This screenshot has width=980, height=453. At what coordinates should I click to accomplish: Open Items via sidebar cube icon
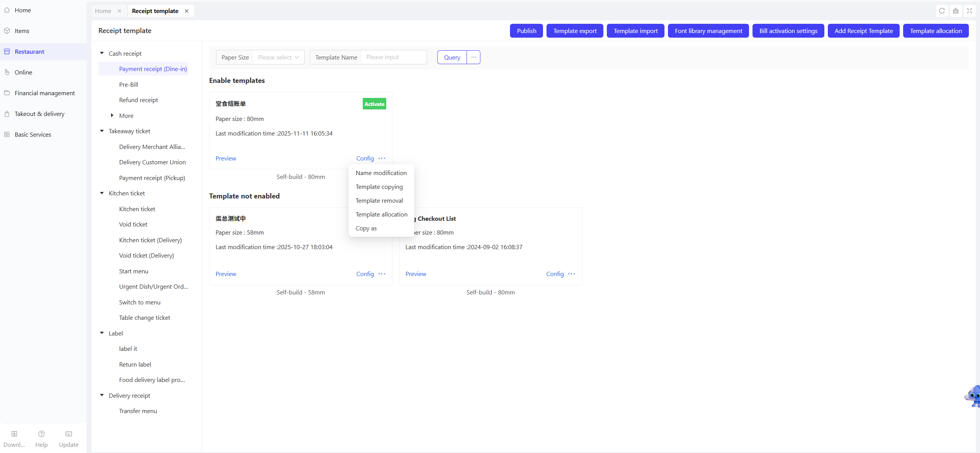[7, 31]
